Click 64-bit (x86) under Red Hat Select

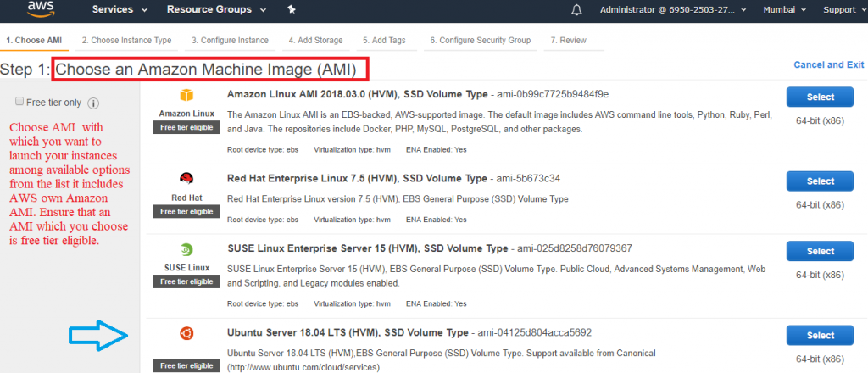point(820,205)
